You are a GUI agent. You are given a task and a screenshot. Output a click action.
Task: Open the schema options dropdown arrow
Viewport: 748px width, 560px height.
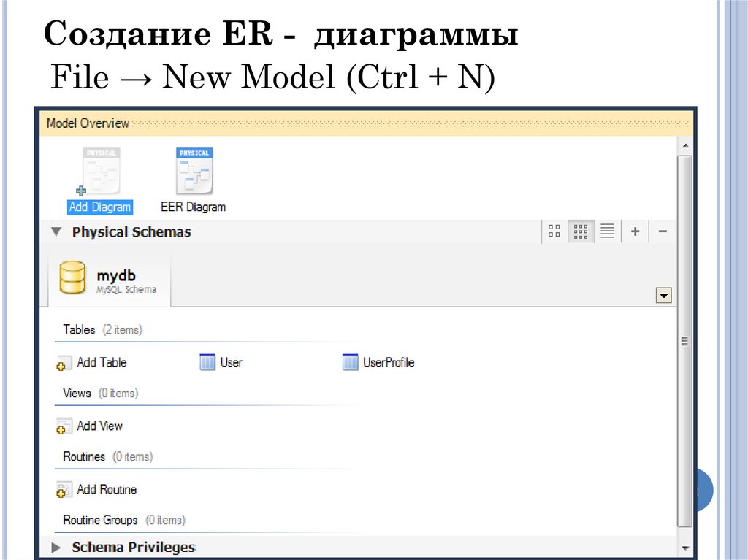click(663, 295)
